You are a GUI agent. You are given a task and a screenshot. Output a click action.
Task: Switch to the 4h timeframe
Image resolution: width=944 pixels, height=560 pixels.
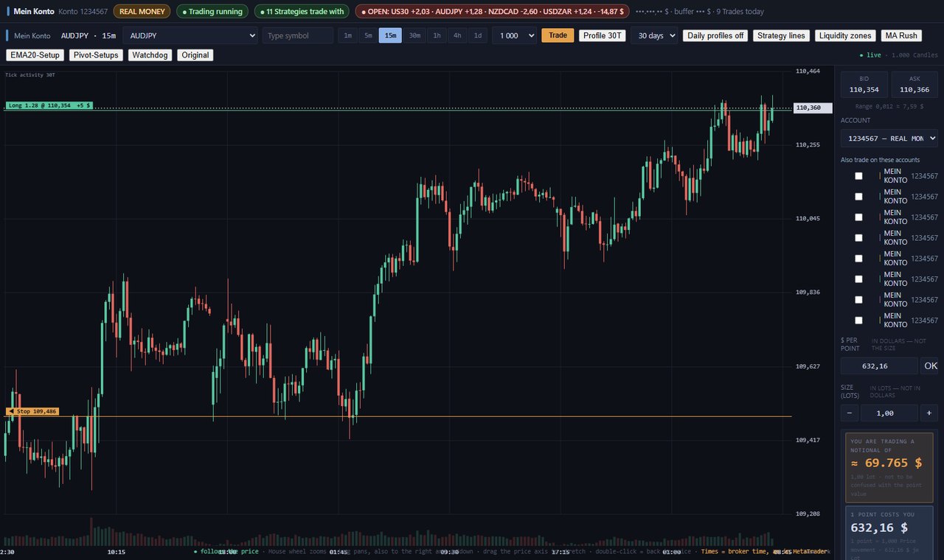pyautogui.click(x=458, y=35)
